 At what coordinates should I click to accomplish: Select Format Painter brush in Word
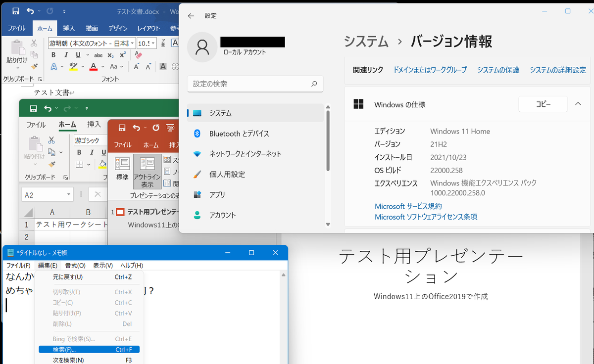pyautogui.click(x=34, y=66)
